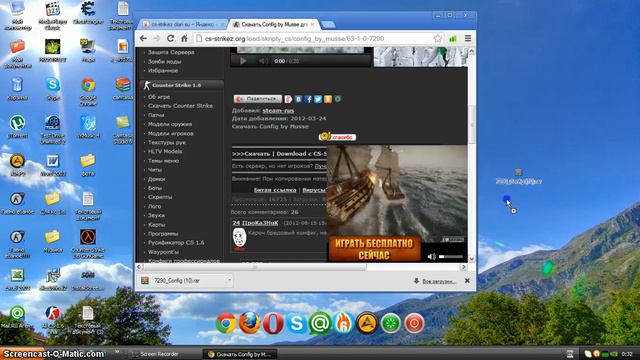The height and width of the screenshot is (360, 640).
Task: Click the green bars extension icon
Action: tap(453, 39)
